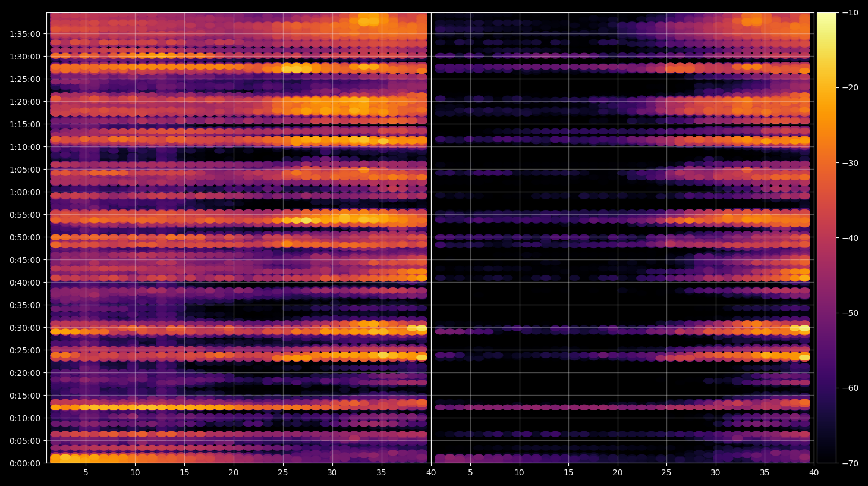
Task: Click the −60 colorbar tick label
Action: [x=850, y=388]
